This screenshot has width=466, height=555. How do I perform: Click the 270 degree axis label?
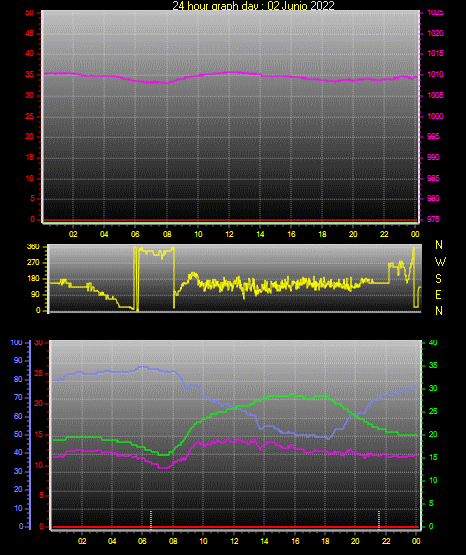pos(33,263)
